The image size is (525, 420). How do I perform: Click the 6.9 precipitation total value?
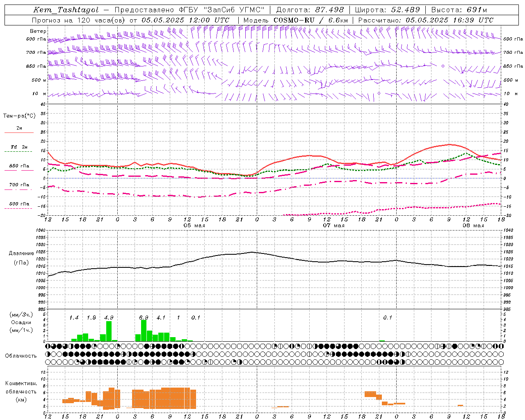pyautogui.click(x=144, y=318)
